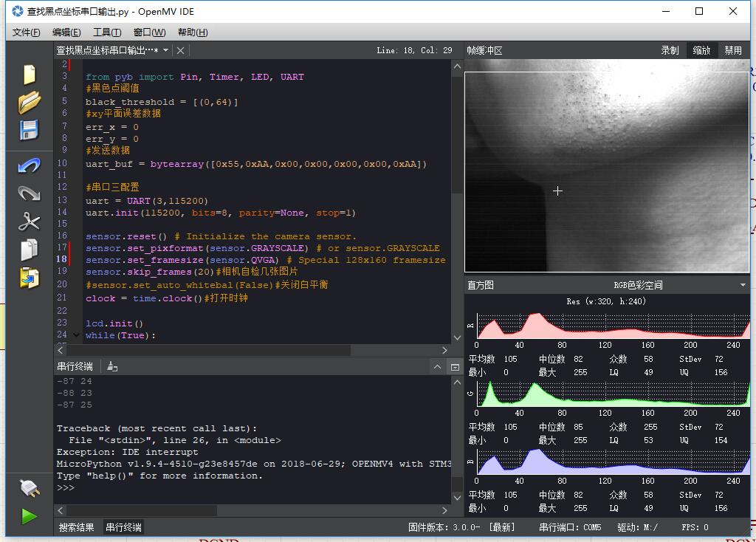Open a file using the folder icon
Image resolution: width=756 pixels, height=542 pixels.
tap(29, 103)
